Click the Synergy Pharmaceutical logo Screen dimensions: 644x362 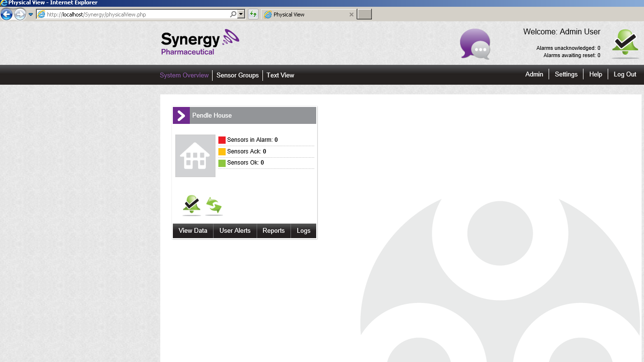pyautogui.click(x=200, y=42)
